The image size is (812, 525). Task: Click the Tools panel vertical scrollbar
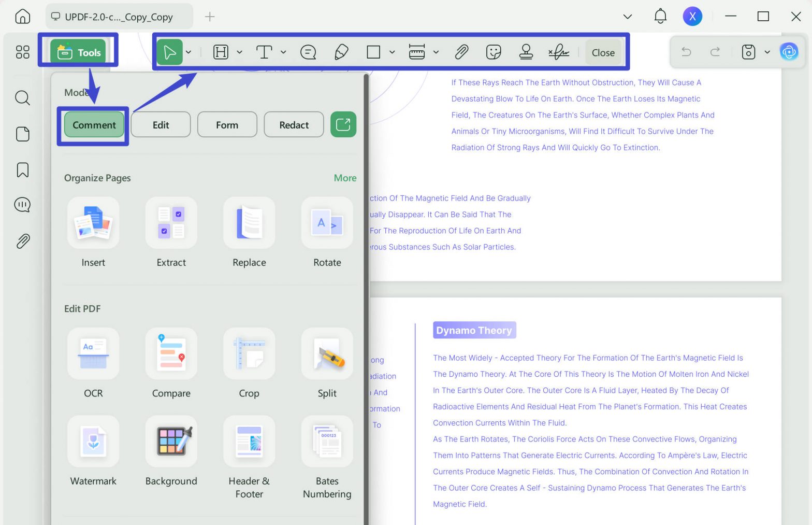coord(366,300)
